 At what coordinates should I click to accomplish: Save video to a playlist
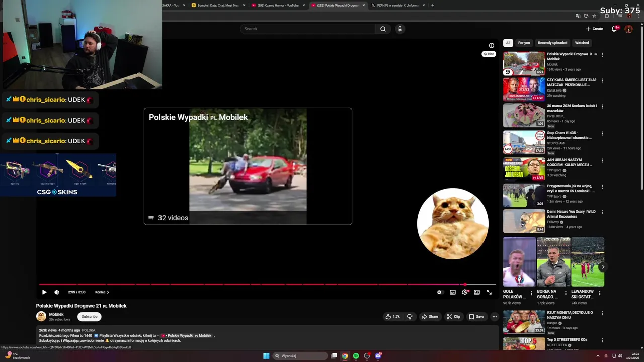476,317
